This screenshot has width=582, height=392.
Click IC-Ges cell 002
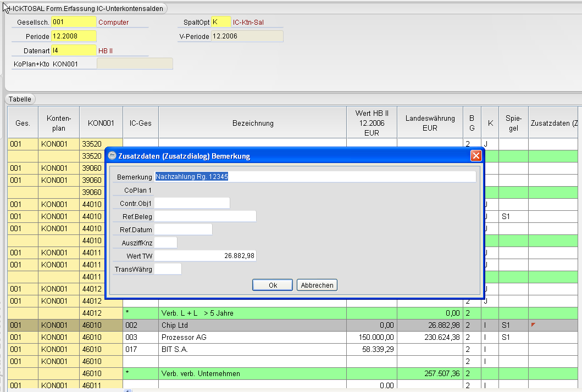coord(141,325)
